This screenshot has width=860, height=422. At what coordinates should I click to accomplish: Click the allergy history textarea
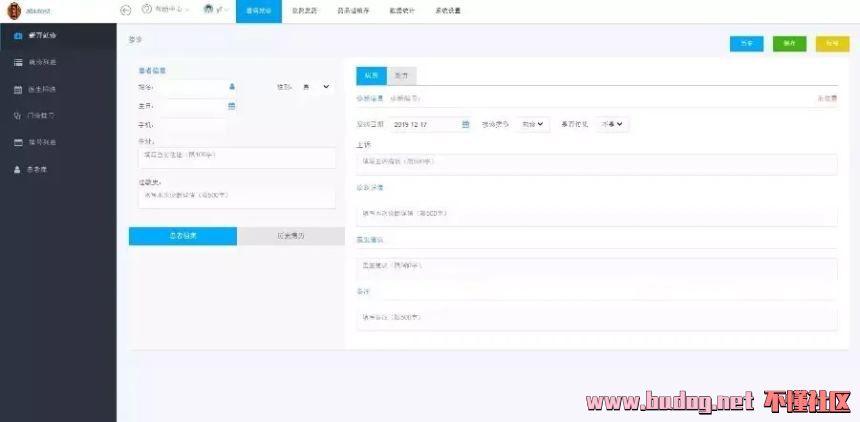tap(237, 198)
